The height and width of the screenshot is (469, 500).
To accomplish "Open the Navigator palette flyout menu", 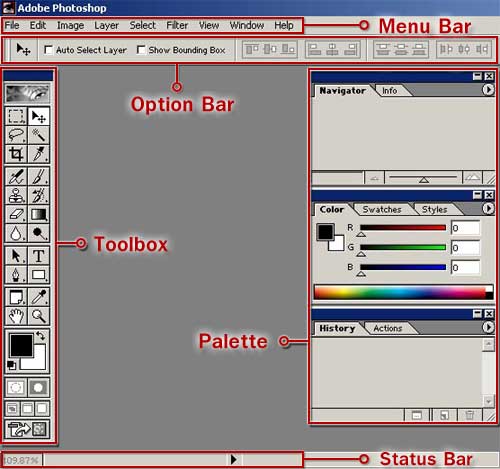I will [488, 89].
